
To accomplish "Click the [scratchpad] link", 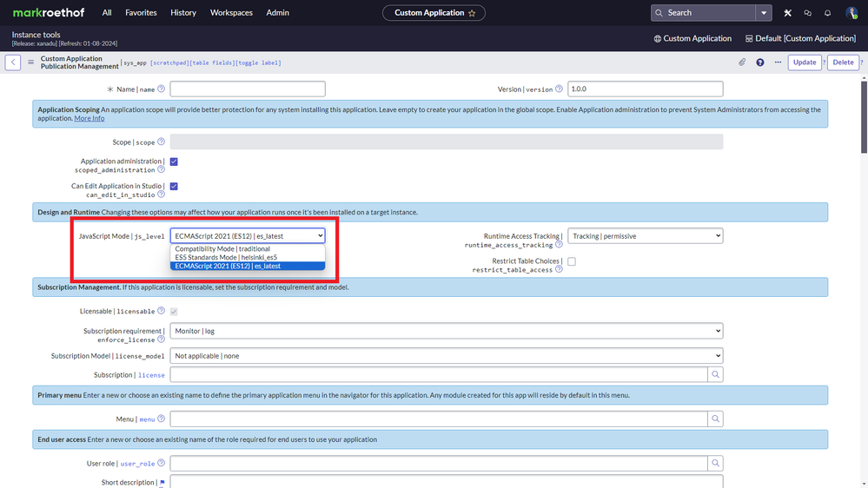I will tap(169, 63).
